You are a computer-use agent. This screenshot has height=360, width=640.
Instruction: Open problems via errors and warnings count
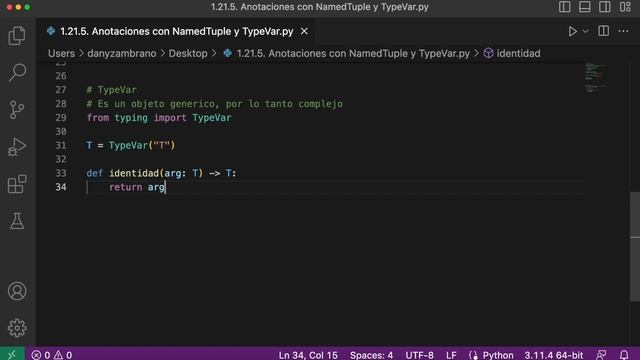click(52, 355)
